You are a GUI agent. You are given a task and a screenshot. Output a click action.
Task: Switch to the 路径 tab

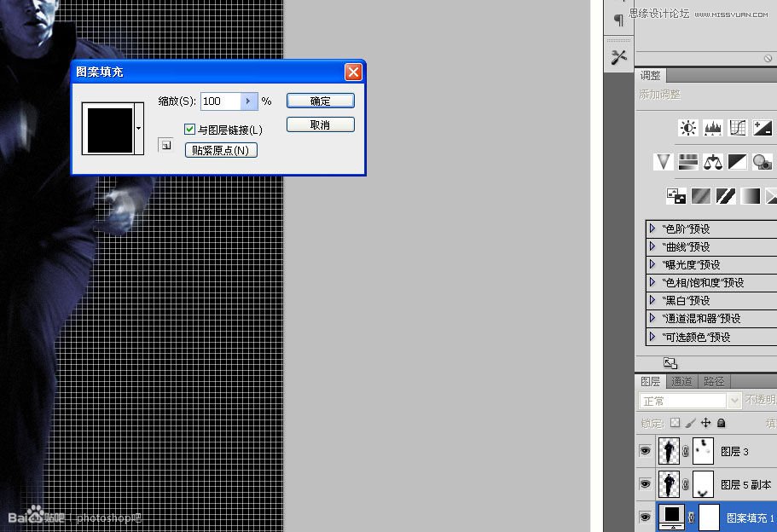[714, 382]
